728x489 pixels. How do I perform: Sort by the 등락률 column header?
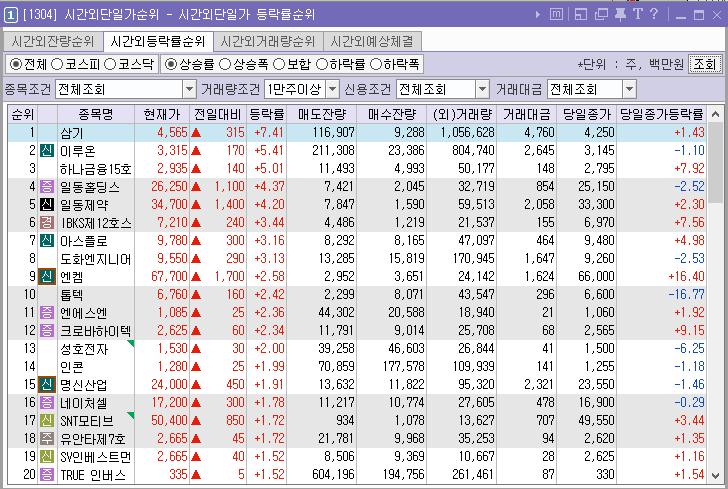click(x=266, y=114)
